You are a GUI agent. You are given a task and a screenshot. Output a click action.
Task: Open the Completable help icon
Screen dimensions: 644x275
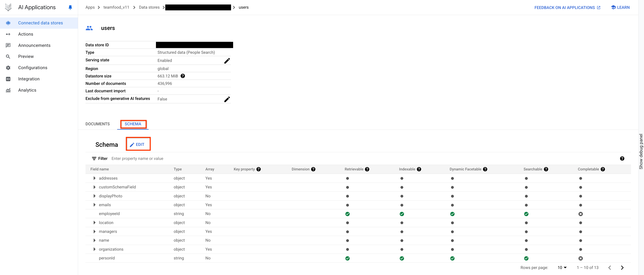(603, 169)
